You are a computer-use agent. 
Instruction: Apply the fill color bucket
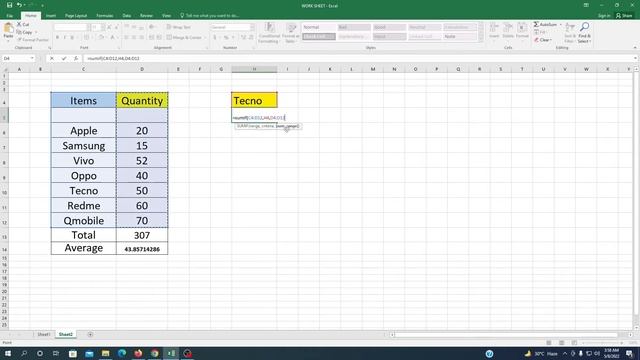click(x=101, y=38)
